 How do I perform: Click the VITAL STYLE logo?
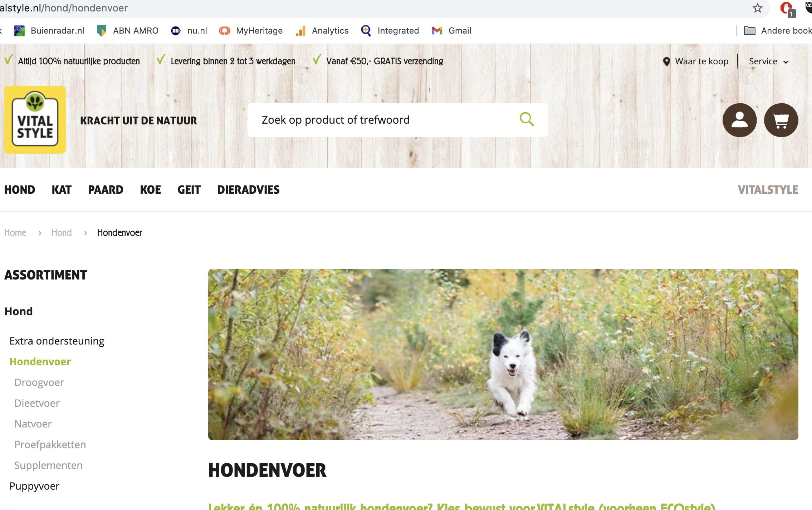tap(35, 120)
